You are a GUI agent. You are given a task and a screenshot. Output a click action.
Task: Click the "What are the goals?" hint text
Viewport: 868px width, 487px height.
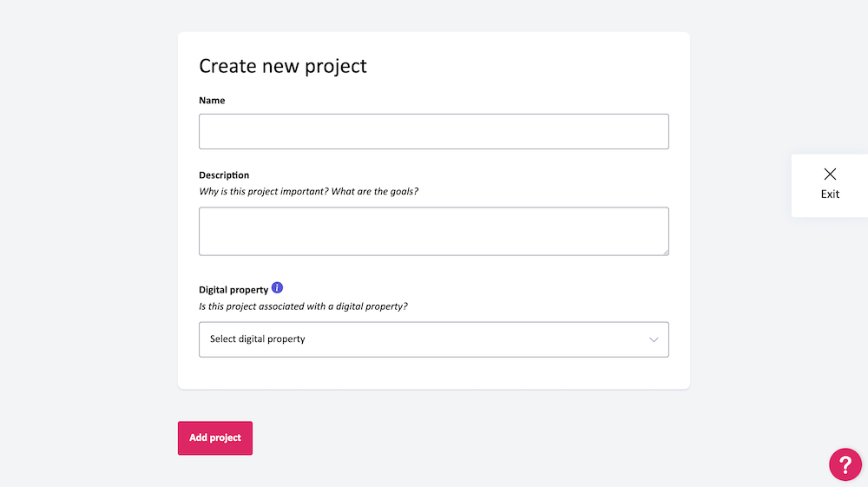pos(375,192)
